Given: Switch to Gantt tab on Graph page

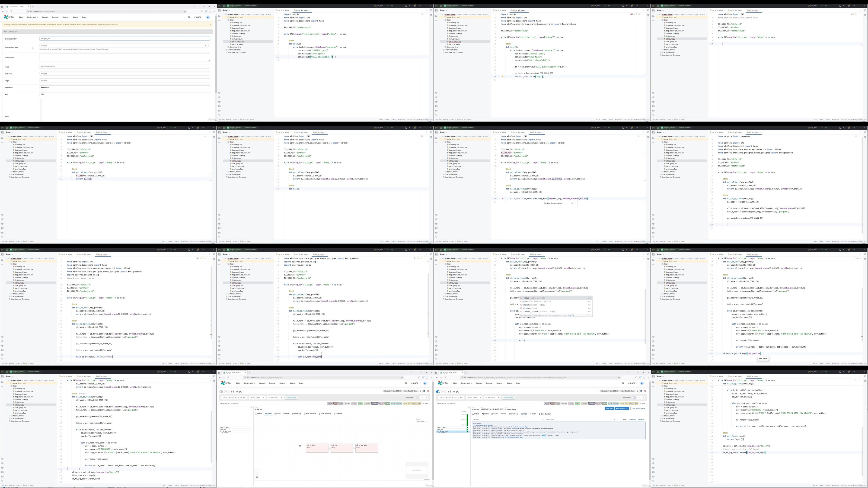Looking at the screenshot, I should (x=278, y=413).
